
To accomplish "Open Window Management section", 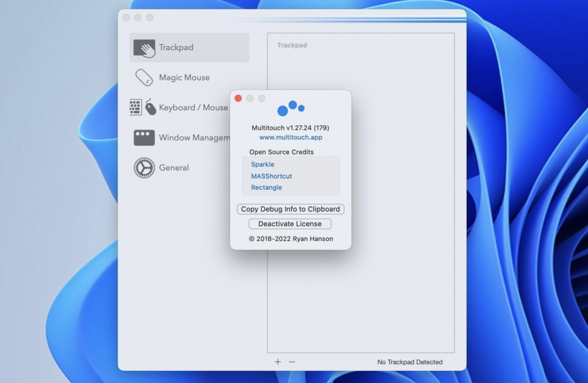I will pyautogui.click(x=179, y=137).
